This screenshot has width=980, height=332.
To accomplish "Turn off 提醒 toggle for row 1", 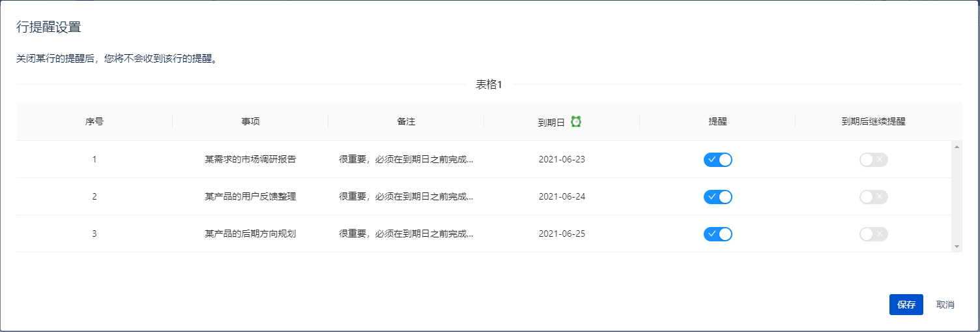I will (x=717, y=160).
